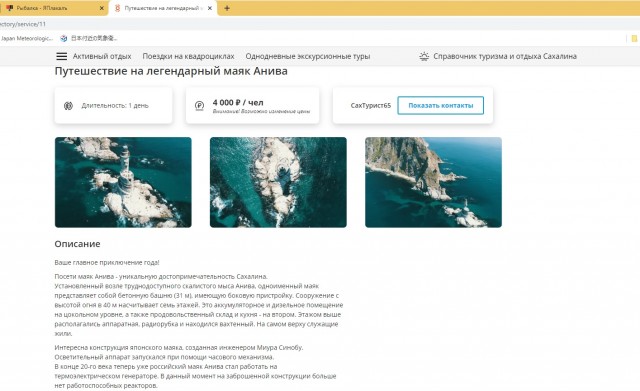
Task: Close the Путешествие на легендарный tab
Action: click(210, 8)
